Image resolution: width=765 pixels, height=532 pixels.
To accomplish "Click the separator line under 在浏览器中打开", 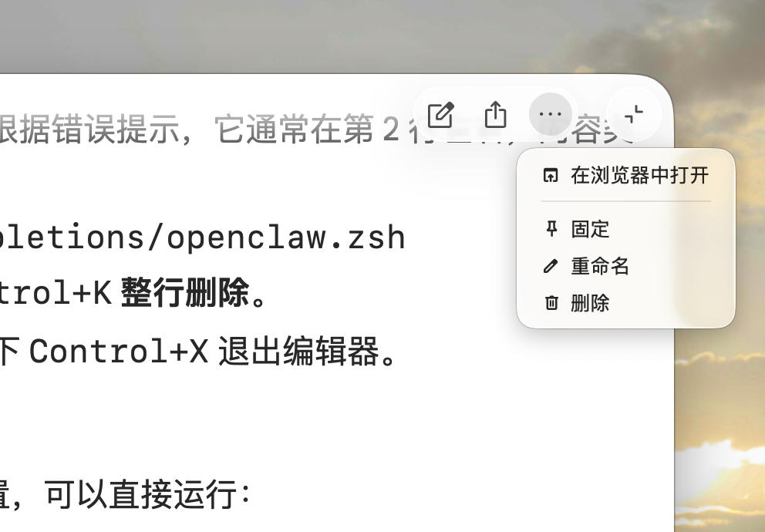I will pos(626,201).
